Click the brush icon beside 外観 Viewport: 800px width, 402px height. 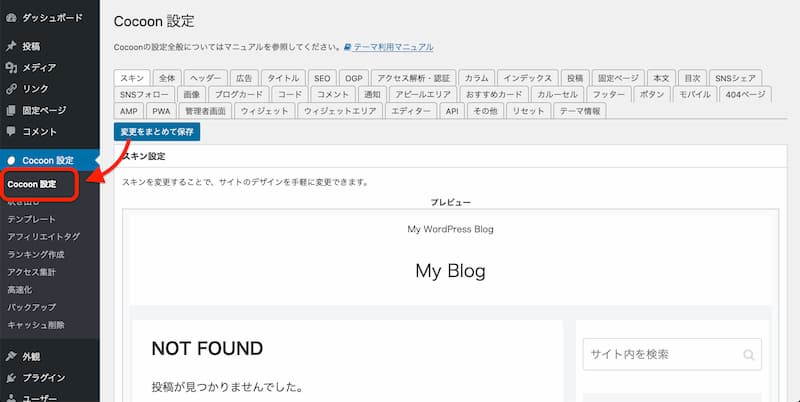11,357
